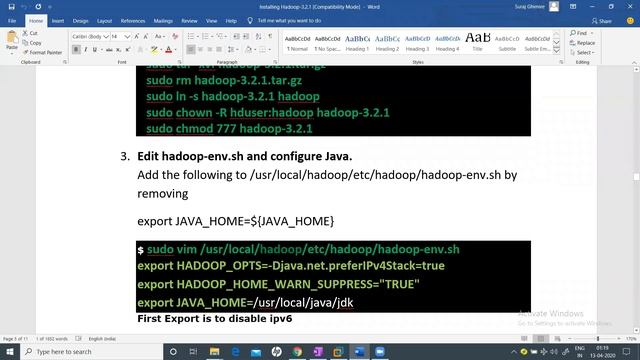Image resolution: width=640 pixels, height=360 pixels.
Task: Apply subscript formatting
Action: [118, 50]
